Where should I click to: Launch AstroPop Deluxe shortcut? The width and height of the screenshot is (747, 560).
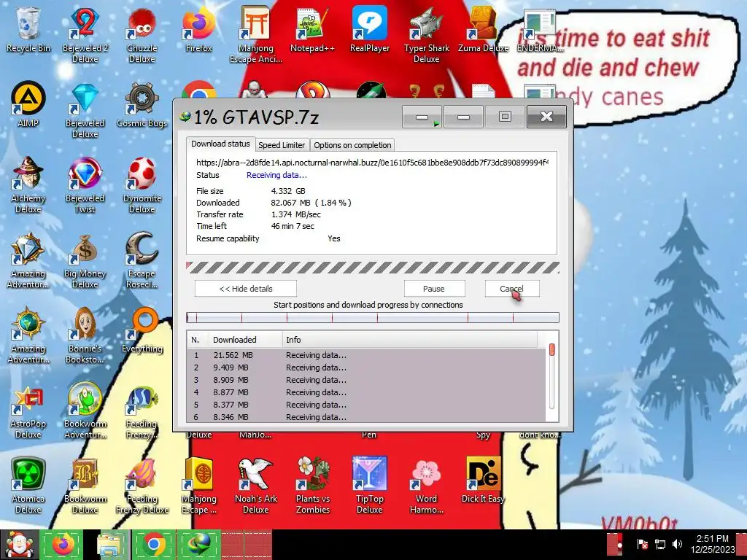pos(28,411)
